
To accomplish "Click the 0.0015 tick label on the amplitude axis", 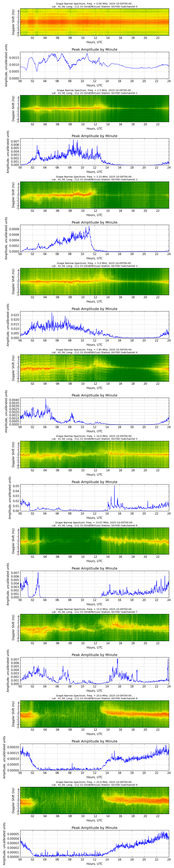I will tap(14, 58).
